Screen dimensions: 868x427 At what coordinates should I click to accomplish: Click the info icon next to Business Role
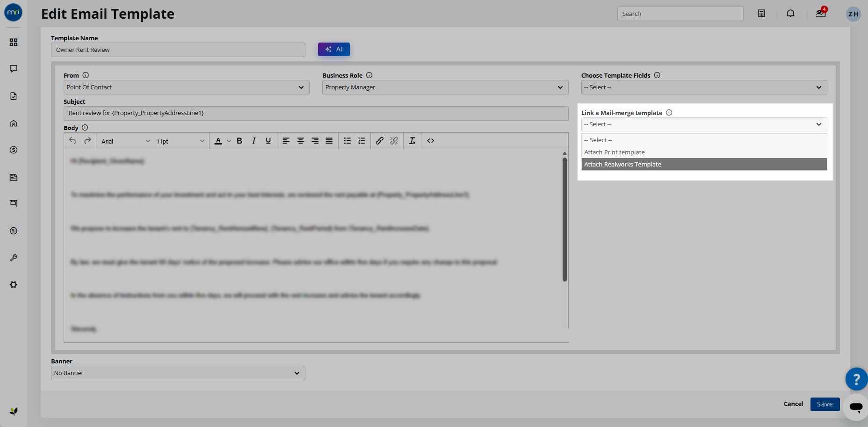coord(369,75)
